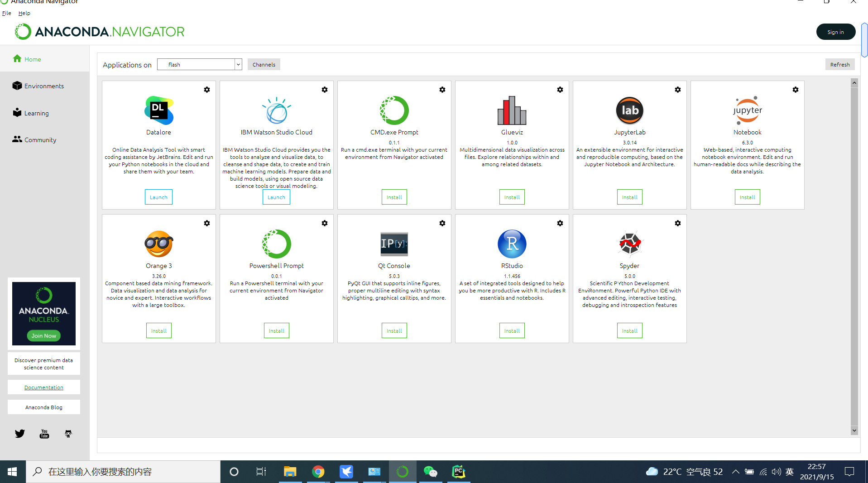This screenshot has width=868, height=483.
Task: Install Qt Console
Action: coord(394,330)
